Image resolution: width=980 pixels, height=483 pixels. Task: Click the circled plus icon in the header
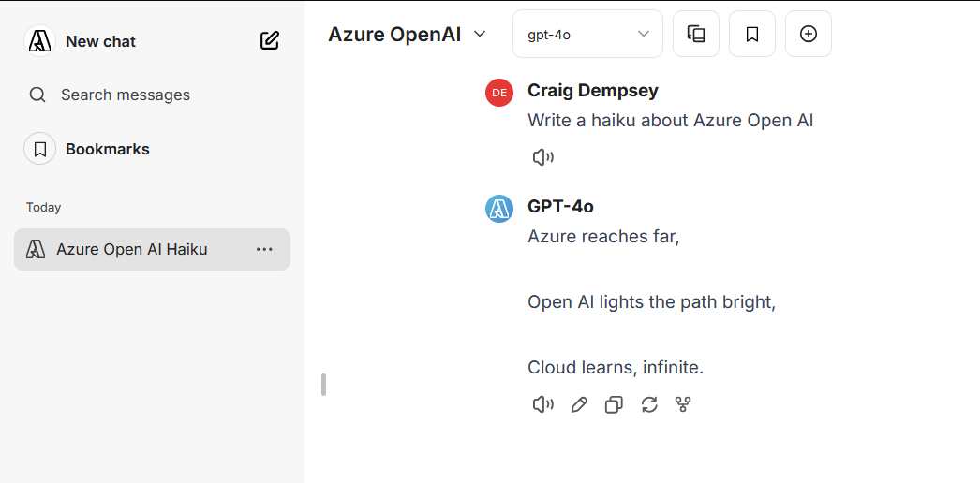809,34
